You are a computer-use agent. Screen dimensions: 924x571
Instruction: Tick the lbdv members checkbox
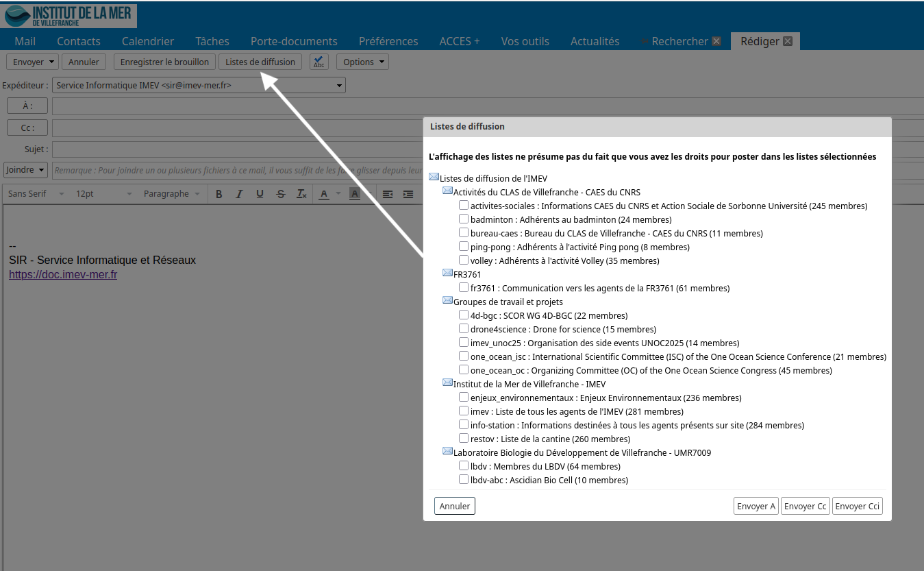[x=464, y=465]
